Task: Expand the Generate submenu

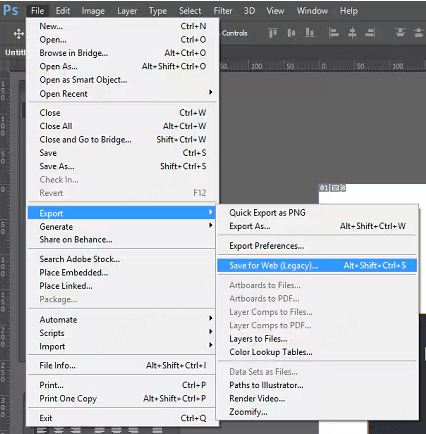Action: 122,226
